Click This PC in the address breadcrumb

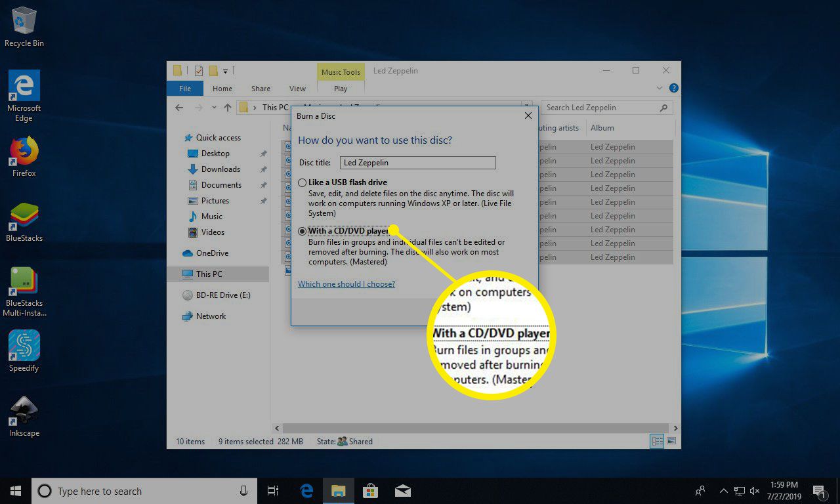[275, 108]
